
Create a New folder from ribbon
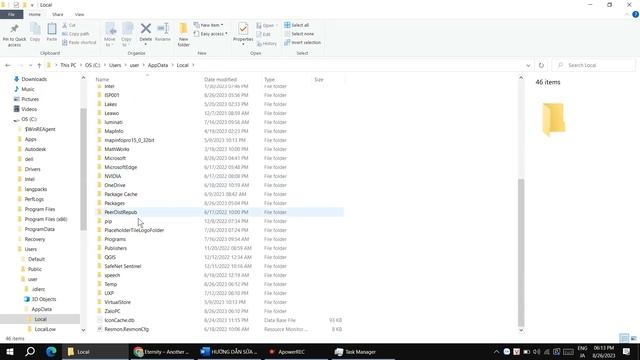click(x=184, y=34)
